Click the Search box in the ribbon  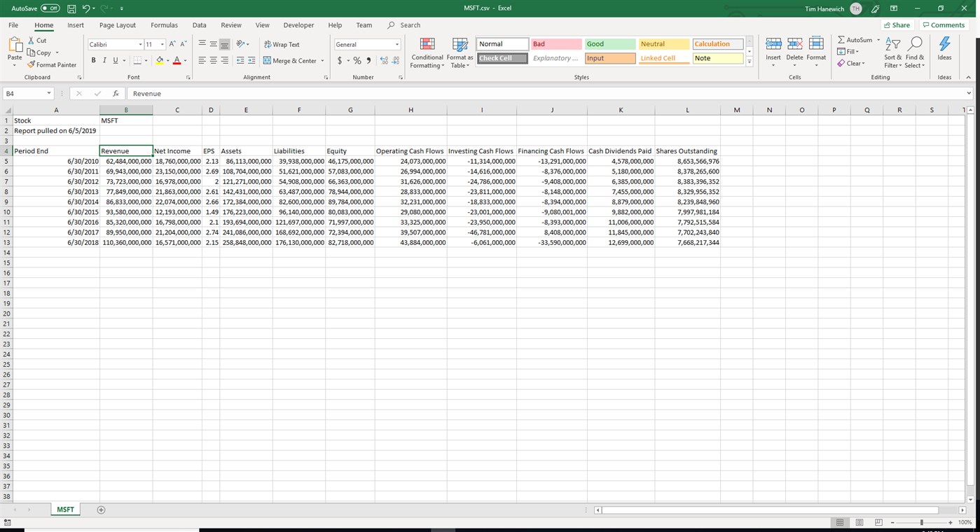click(x=404, y=25)
